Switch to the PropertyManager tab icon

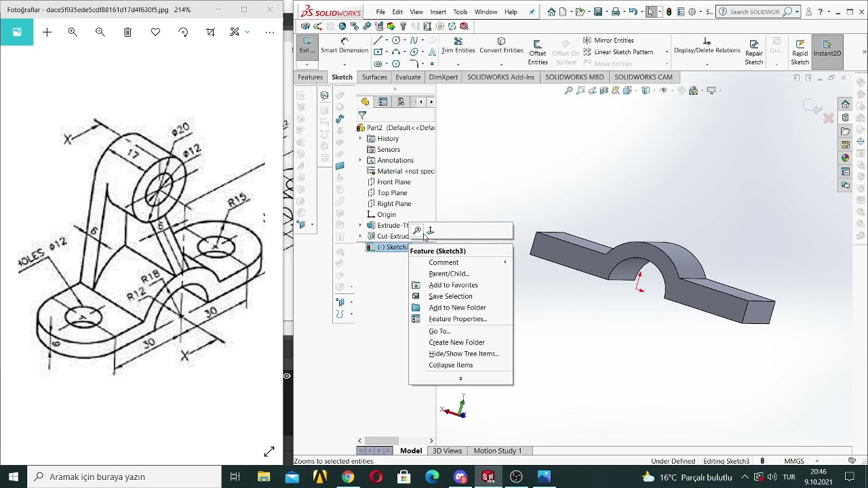(x=383, y=102)
